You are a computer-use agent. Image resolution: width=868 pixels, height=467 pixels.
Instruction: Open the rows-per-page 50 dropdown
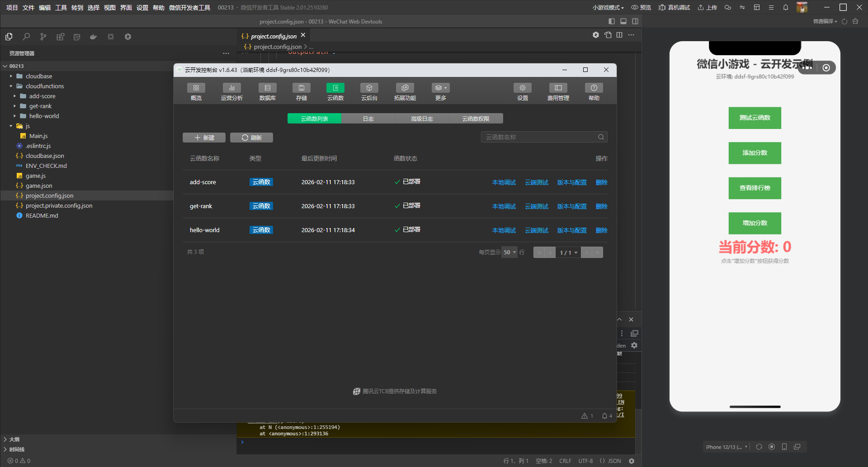pyautogui.click(x=509, y=252)
